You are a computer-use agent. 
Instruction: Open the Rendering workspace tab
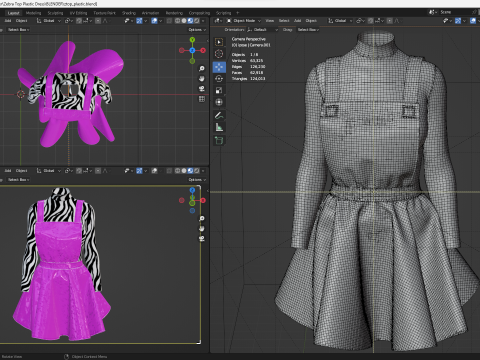(x=174, y=13)
